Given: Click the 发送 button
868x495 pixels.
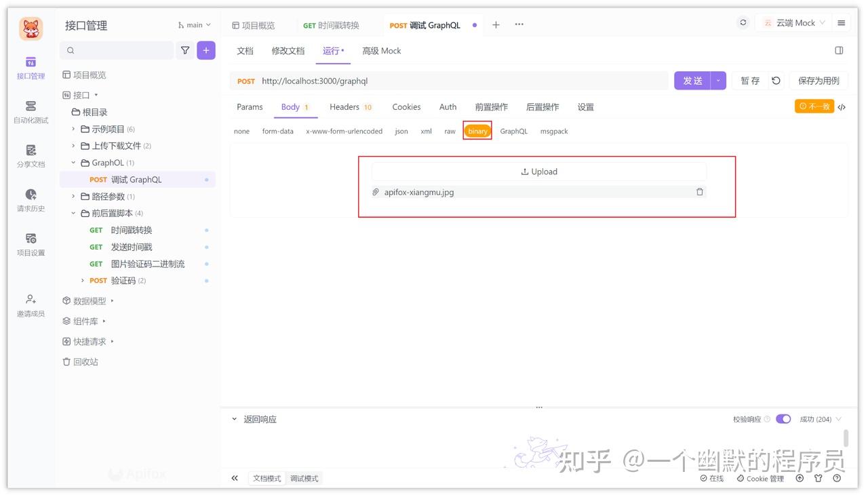Looking at the screenshot, I should (692, 80).
